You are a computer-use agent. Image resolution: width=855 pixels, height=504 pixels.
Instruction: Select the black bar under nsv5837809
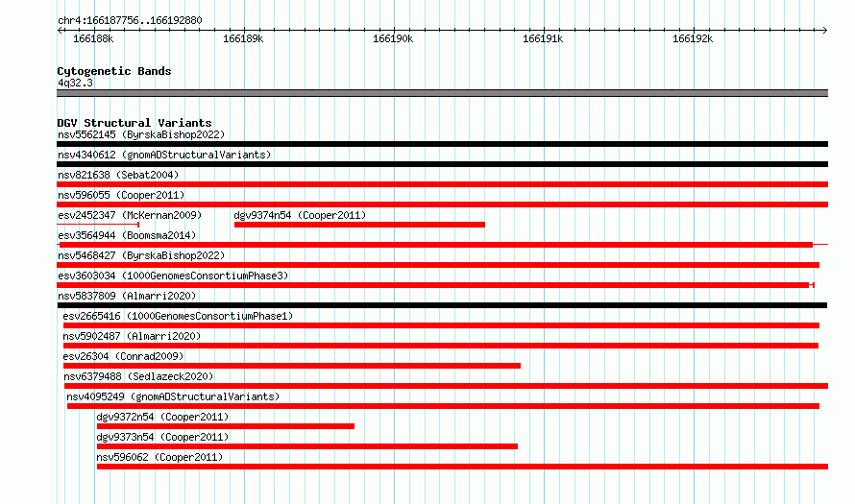click(442, 305)
